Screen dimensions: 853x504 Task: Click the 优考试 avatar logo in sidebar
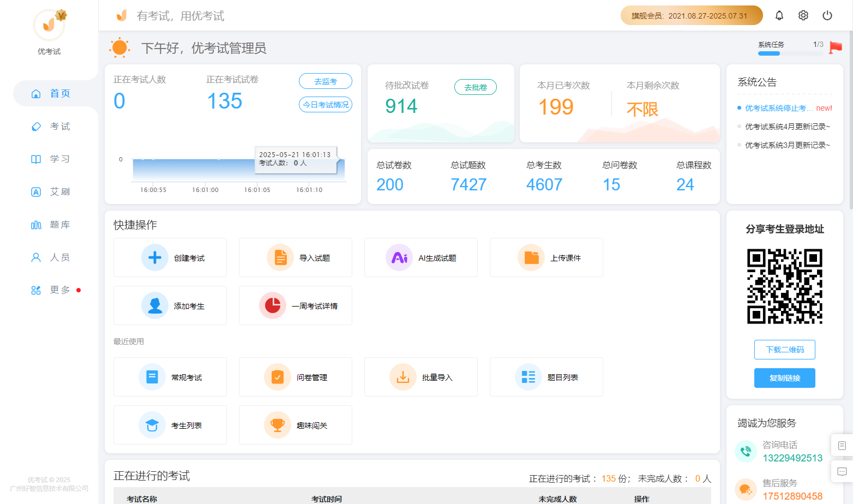49,25
